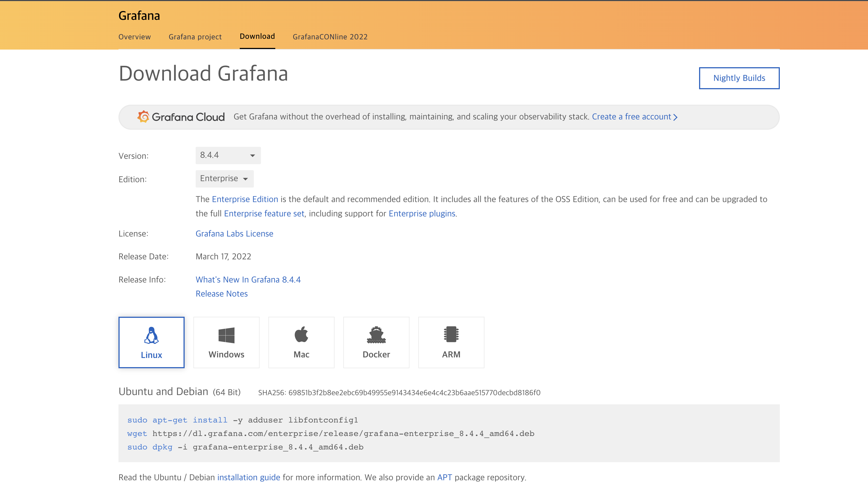The width and height of the screenshot is (868, 493).
Task: Click the Download Grafana page heading
Action: 203,73
